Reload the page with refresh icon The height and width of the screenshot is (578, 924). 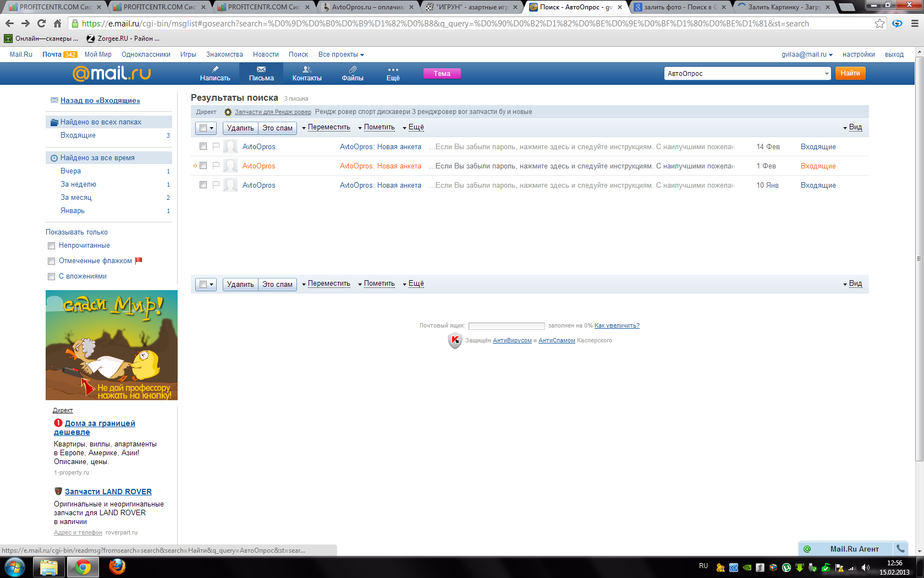(41, 24)
